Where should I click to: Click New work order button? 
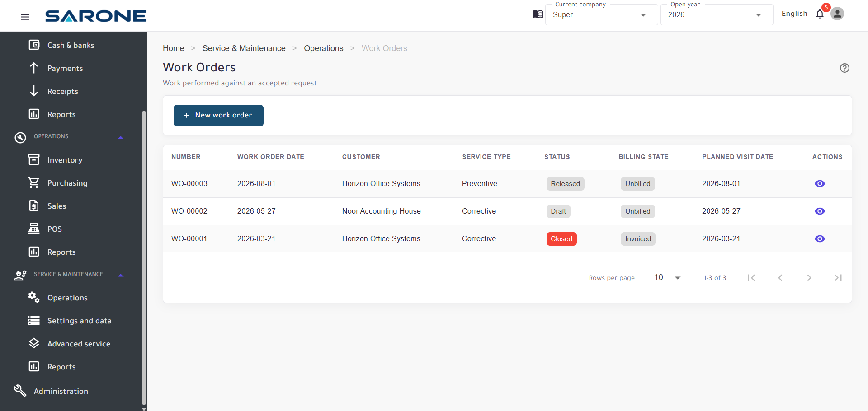coord(218,116)
